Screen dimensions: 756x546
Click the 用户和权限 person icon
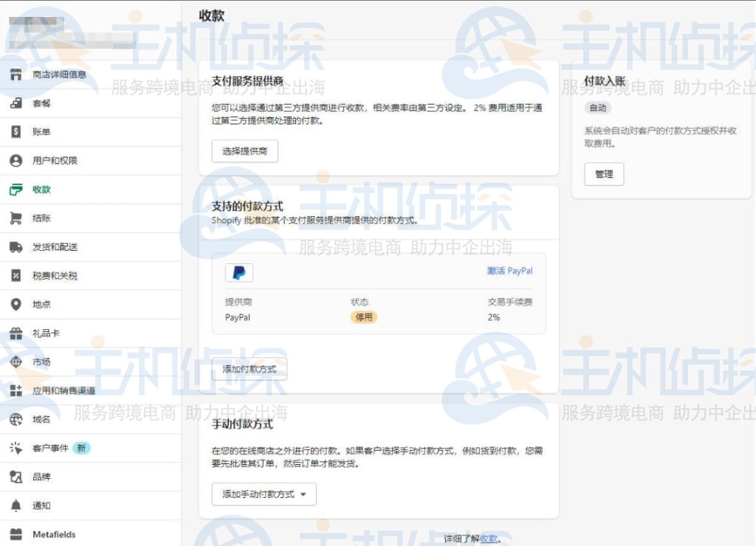(15, 160)
